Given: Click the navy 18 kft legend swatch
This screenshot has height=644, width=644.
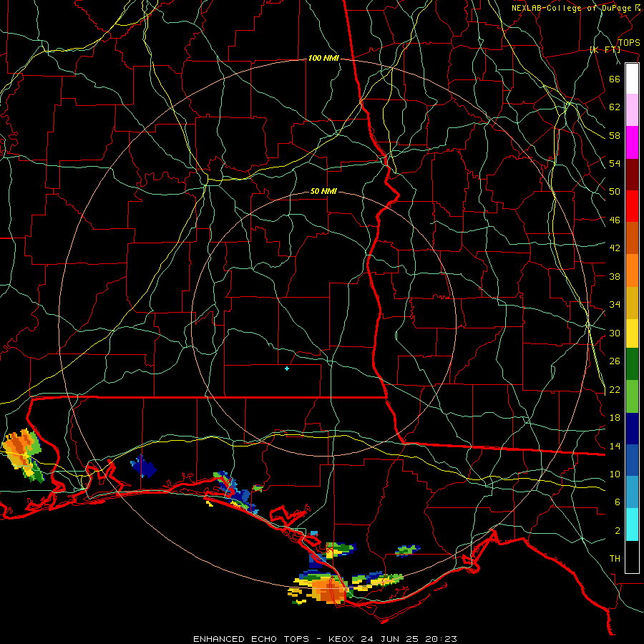Looking at the screenshot, I should pyautogui.click(x=632, y=429).
